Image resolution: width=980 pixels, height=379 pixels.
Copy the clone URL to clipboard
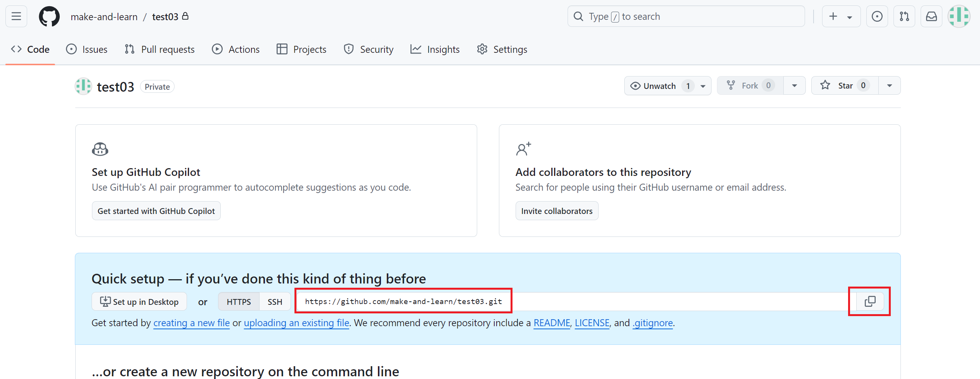870,302
